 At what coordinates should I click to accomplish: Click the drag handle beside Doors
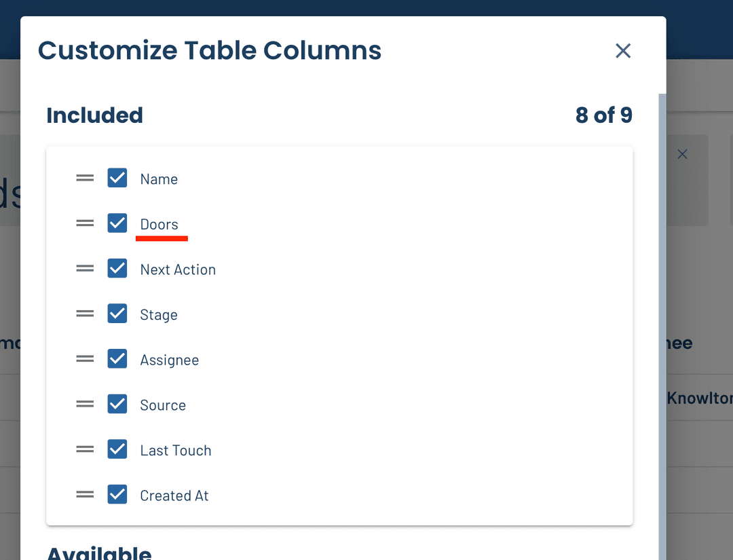coord(85,223)
